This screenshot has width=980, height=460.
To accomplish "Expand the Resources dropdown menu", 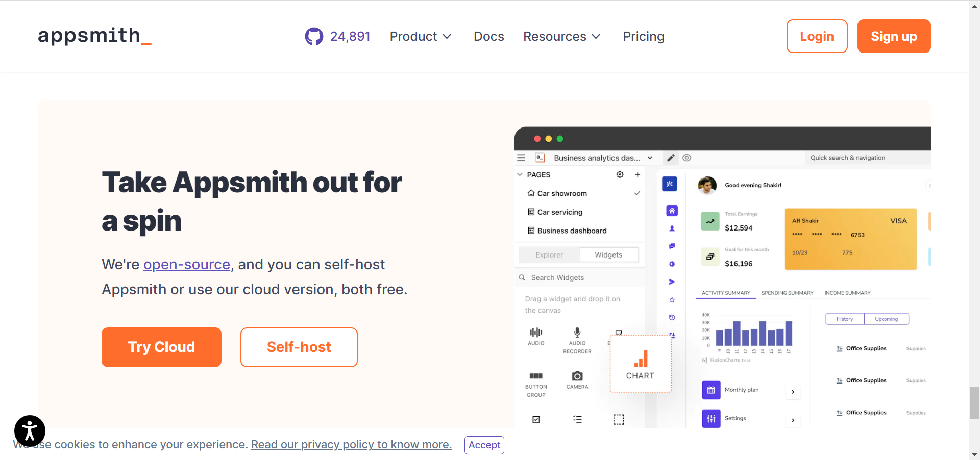I will [x=561, y=37].
